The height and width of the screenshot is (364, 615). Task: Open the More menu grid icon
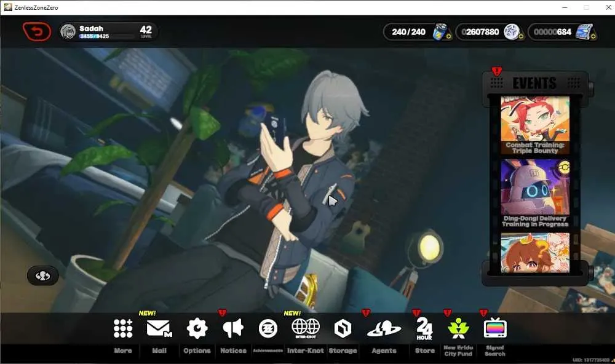[x=123, y=328]
